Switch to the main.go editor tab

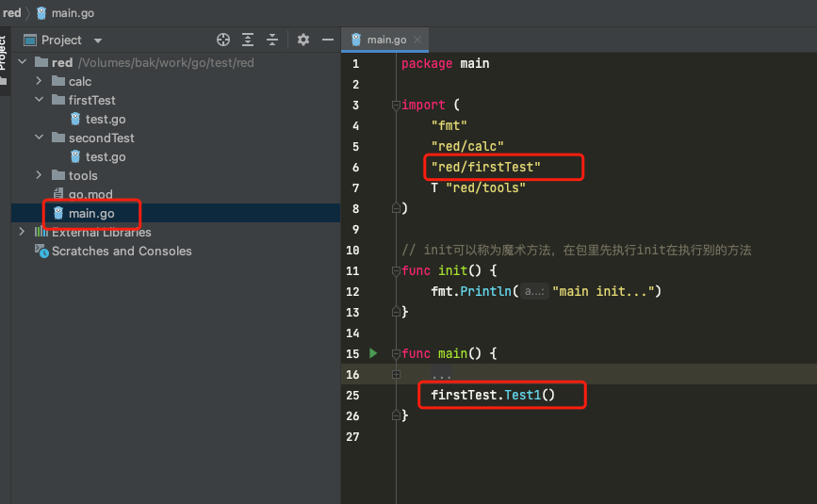(x=386, y=40)
